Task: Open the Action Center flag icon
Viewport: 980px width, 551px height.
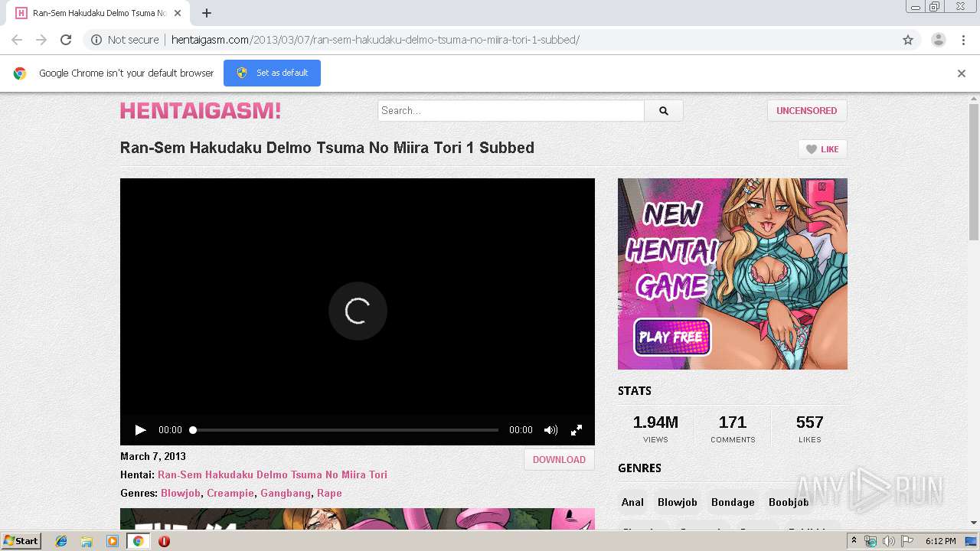Action: pos(907,541)
